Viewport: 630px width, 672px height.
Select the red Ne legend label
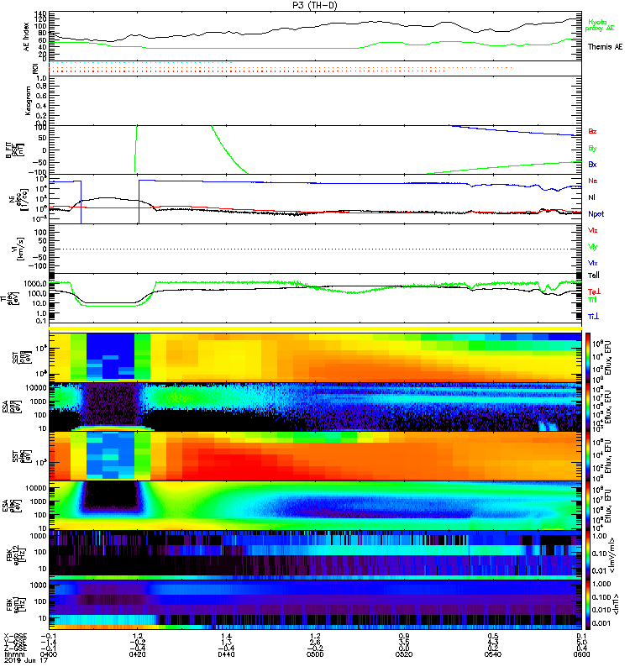(x=592, y=181)
